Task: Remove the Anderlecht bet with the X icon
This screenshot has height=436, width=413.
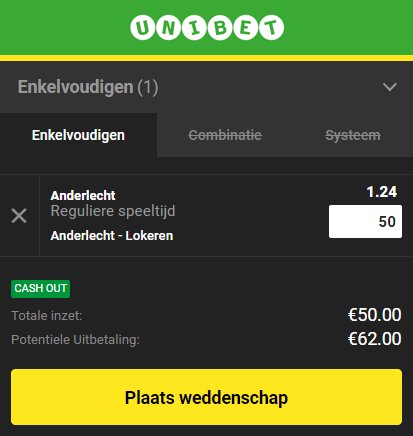Action: point(19,216)
